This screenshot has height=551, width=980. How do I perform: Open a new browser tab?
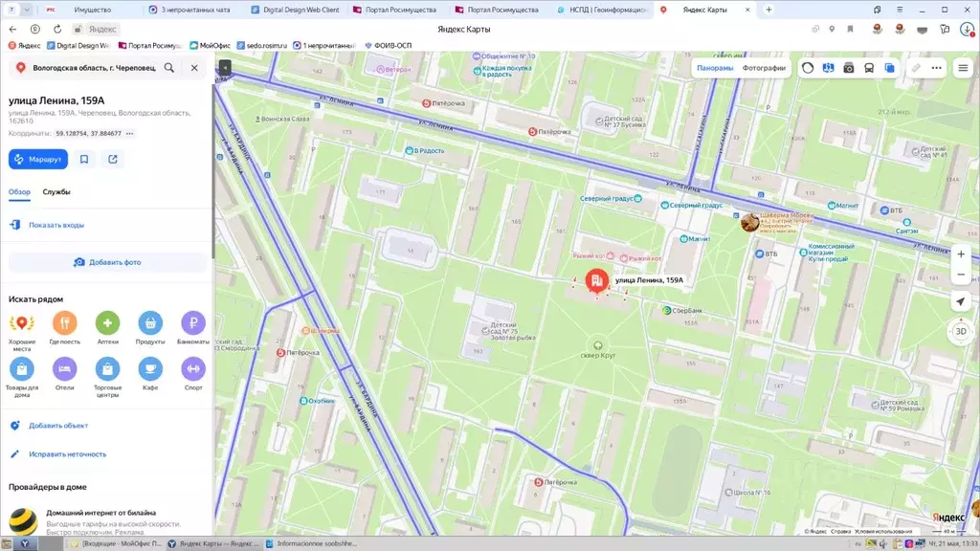(x=768, y=10)
